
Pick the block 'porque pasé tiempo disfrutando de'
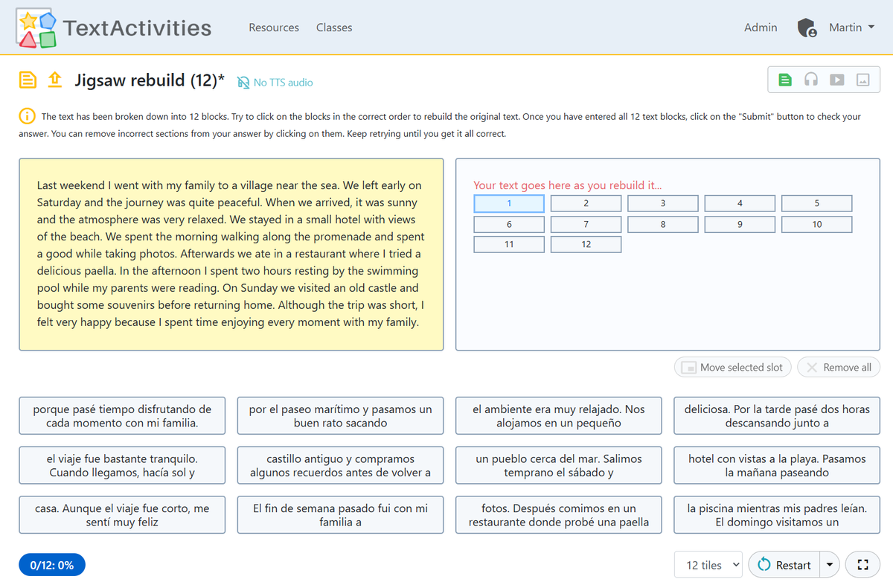point(122,416)
